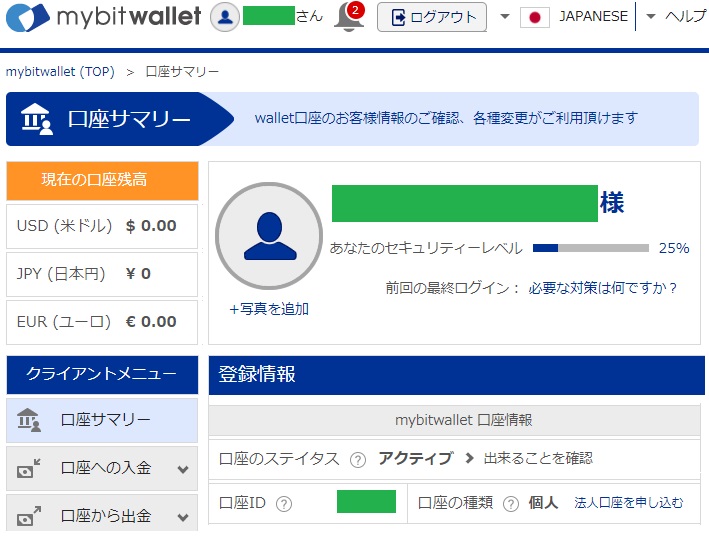Click the 登録情報 section header
Image resolution: width=709 pixels, height=536 pixels.
(457, 375)
